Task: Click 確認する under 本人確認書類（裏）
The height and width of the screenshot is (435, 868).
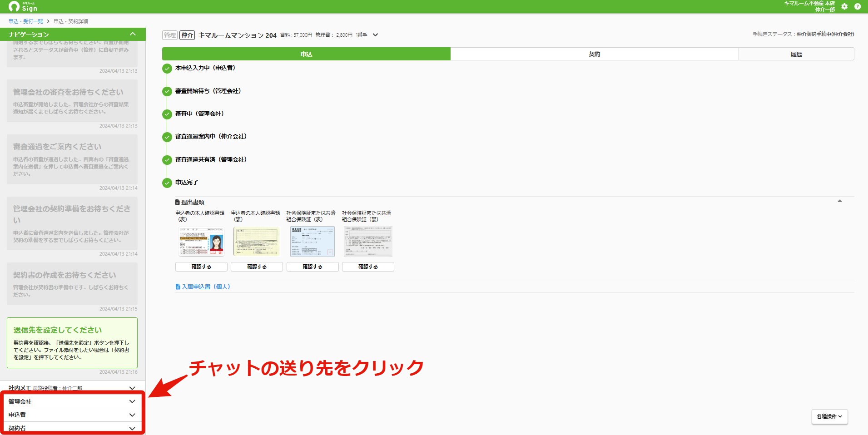Action: click(257, 267)
